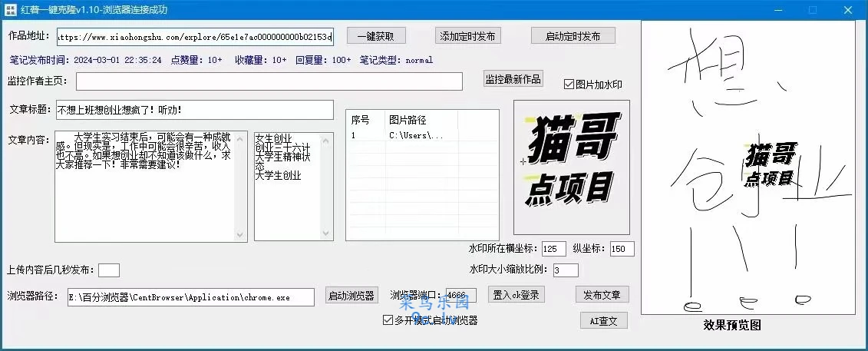
Task: Click the app icon in the title bar
Action: click(11, 10)
